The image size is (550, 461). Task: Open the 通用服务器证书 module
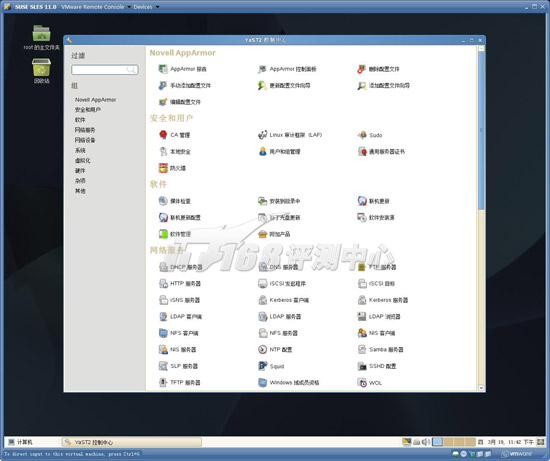click(x=381, y=152)
